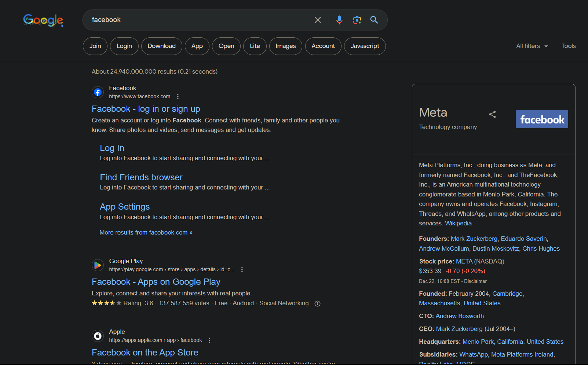Click founder Eduardo Saverin link
This screenshot has height=365, width=588.
524,239
